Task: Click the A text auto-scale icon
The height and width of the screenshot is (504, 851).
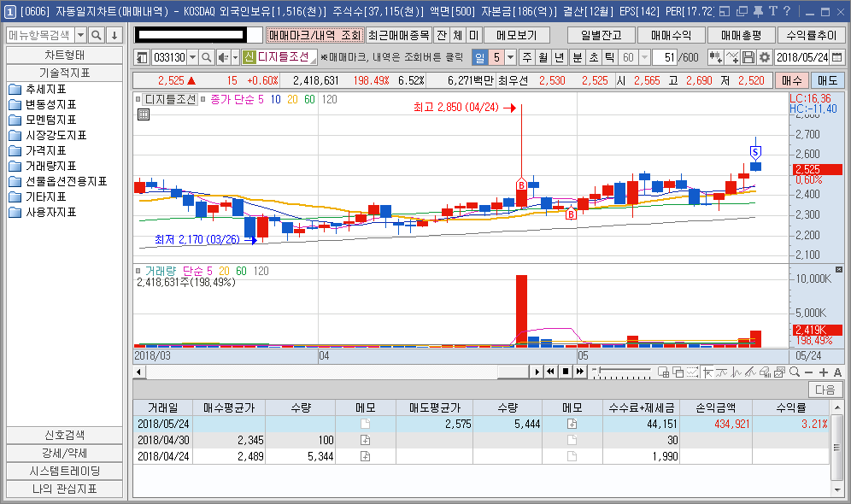Action: 837,372
